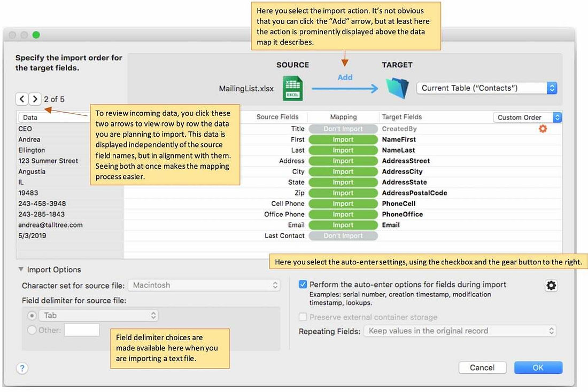Uncheck Perform the auto-enter options checkbox
This screenshot has height=392, width=588.
pos(303,285)
